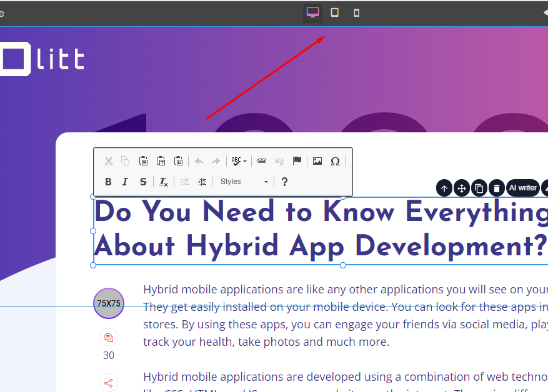Click paragraph starting "Hybrid mobile applications are like"
This screenshot has width=548, height=392.
[x=346, y=316]
